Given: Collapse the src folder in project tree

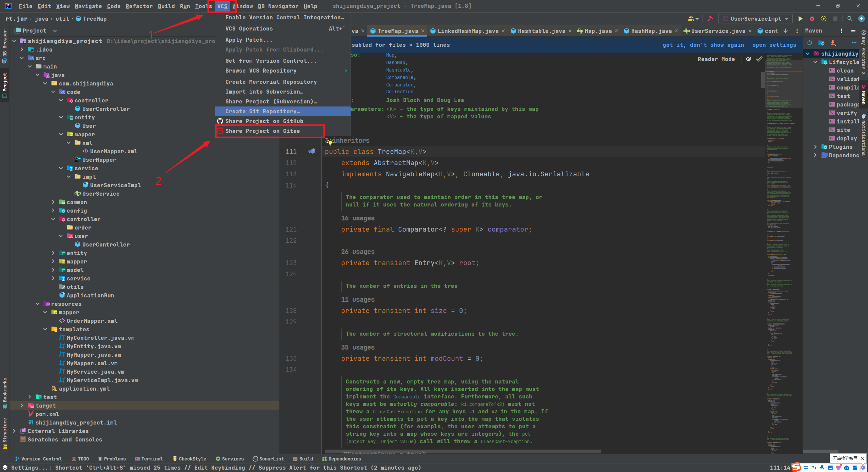Looking at the screenshot, I should 22,58.
